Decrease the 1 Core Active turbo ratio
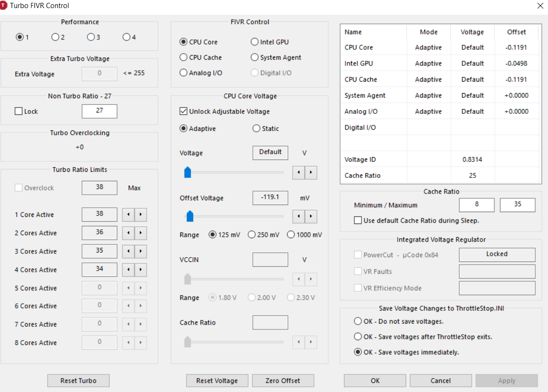This screenshot has height=392, width=548. (128, 215)
